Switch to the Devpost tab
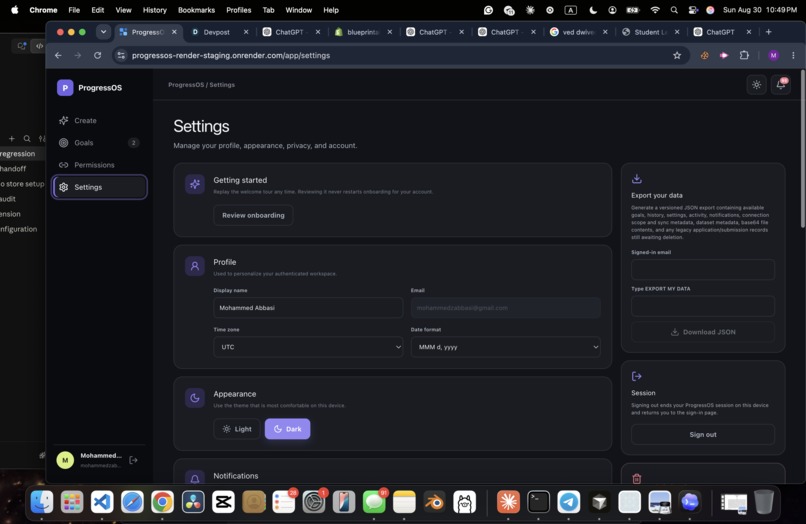 (x=216, y=32)
